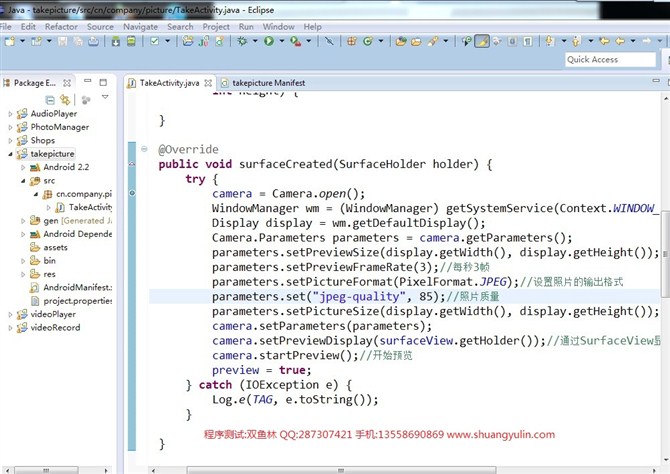Click the New Android project icon
Image resolution: width=670 pixels, height=474 pixels.
tap(188, 41)
